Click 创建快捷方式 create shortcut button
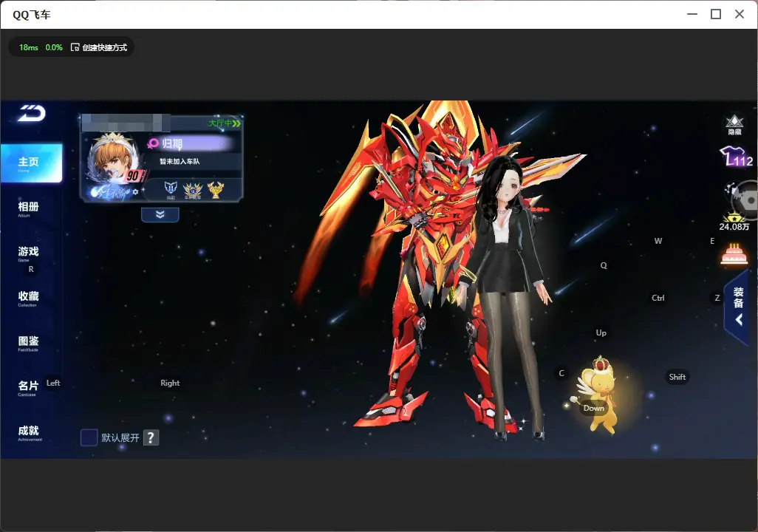Screen dimensions: 758x532 (99, 47)
